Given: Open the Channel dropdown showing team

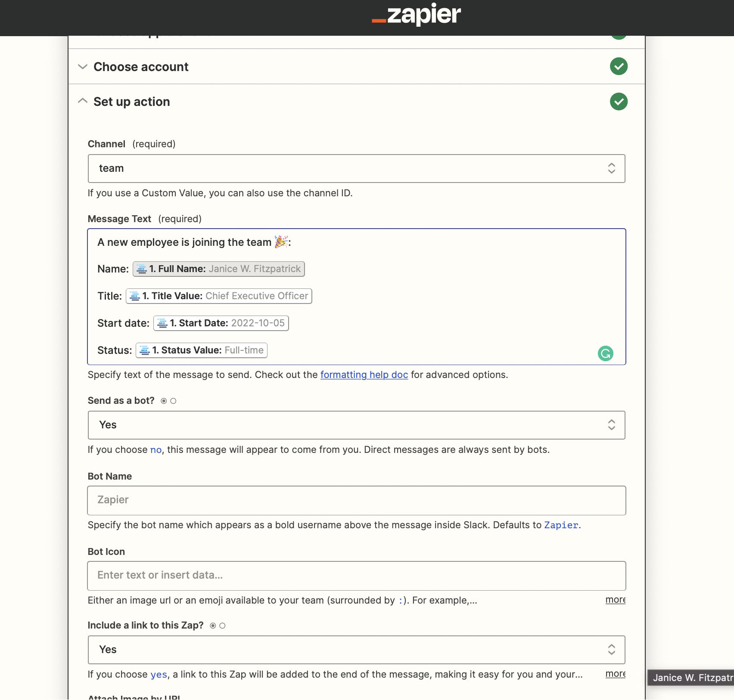Looking at the screenshot, I should [x=356, y=168].
